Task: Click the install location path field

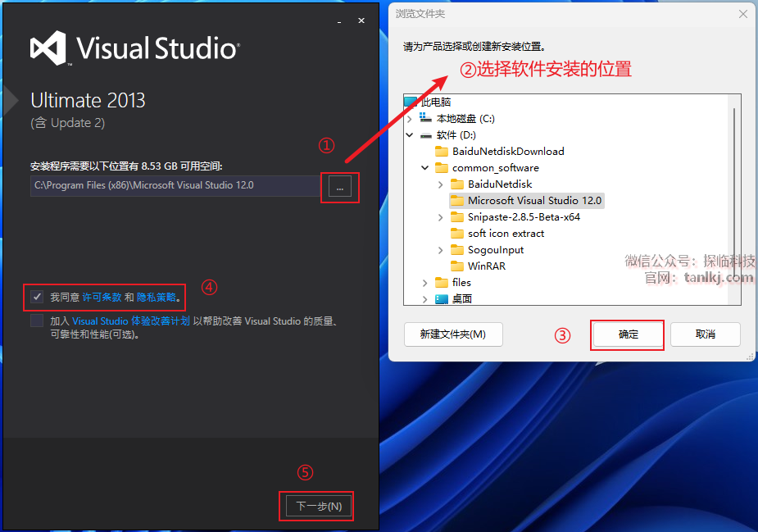Action: 175,186
